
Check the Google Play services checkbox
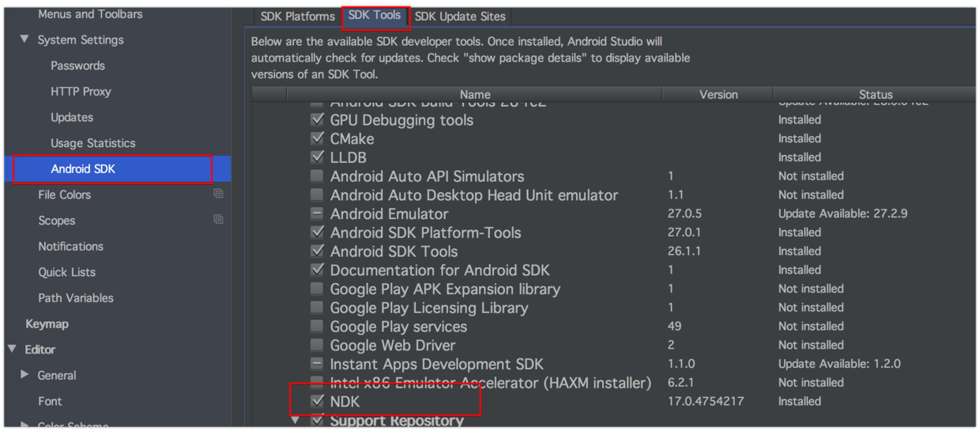click(317, 327)
